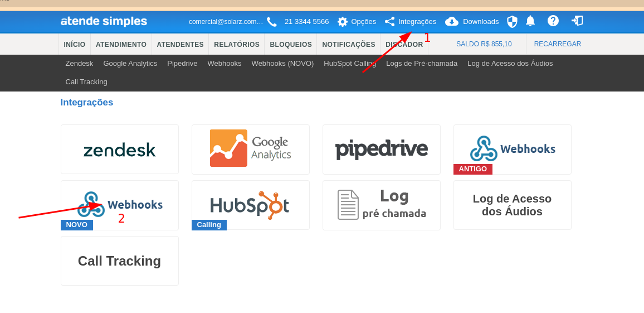The image size is (644, 313).
Task: Open the notifications bell icon
Action: 531,21
